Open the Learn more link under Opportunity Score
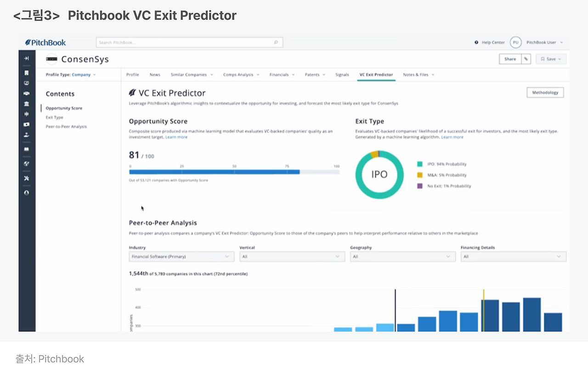This screenshot has height=376, width=588. pyautogui.click(x=176, y=137)
